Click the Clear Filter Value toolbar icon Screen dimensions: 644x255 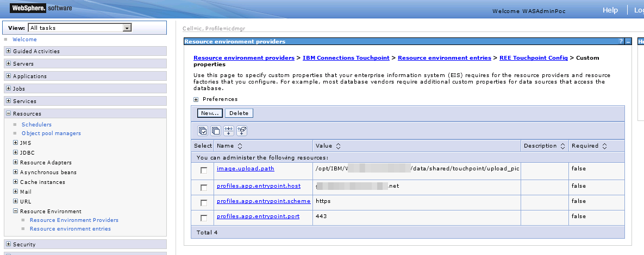click(242, 131)
